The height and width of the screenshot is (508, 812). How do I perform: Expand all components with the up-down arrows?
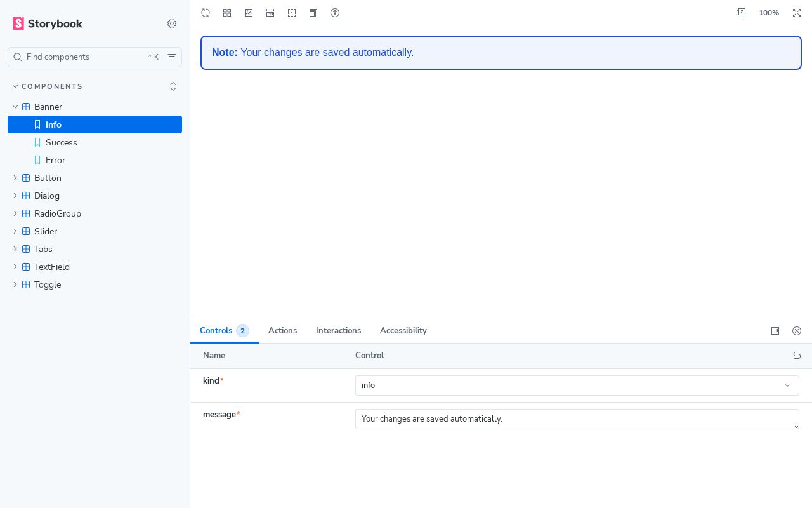click(173, 86)
